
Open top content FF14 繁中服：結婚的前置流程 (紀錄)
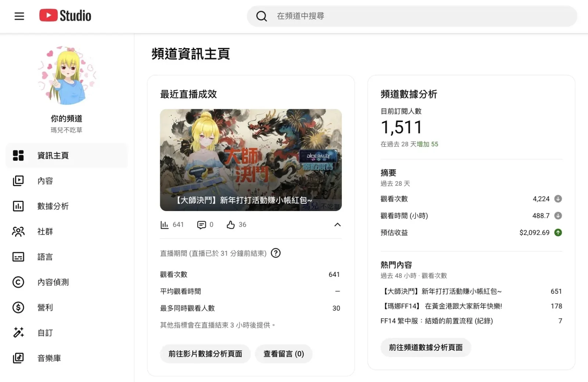(437, 321)
